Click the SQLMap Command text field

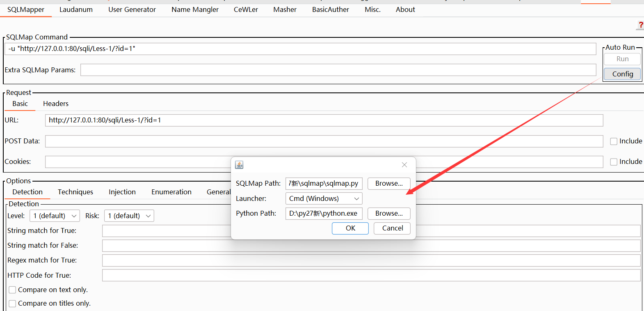pos(300,49)
